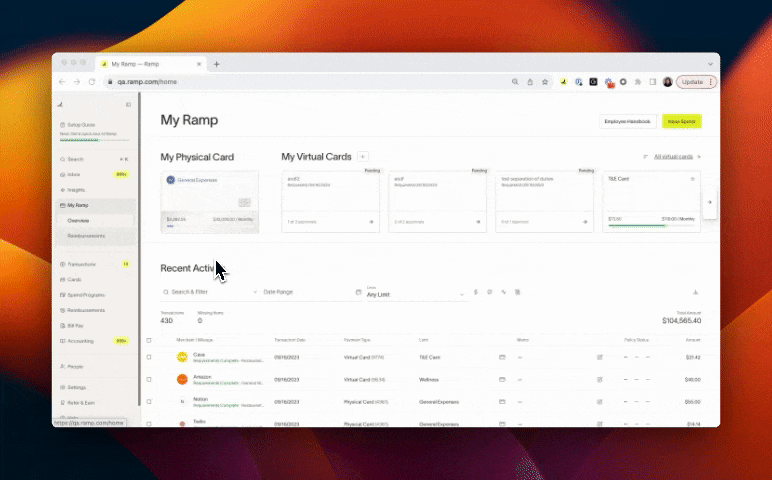Open the asdf2 pending virtual card arrow
This screenshot has width=772, height=480.
(x=371, y=222)
